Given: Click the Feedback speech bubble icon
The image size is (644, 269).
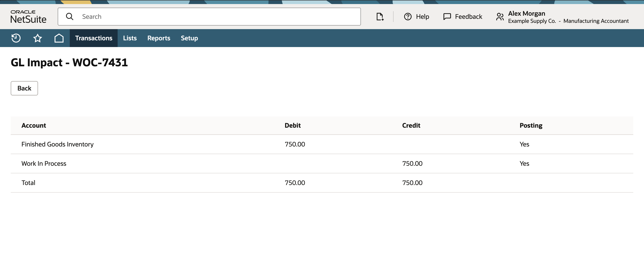Looking at the screenshot, I should click(447, 17).
